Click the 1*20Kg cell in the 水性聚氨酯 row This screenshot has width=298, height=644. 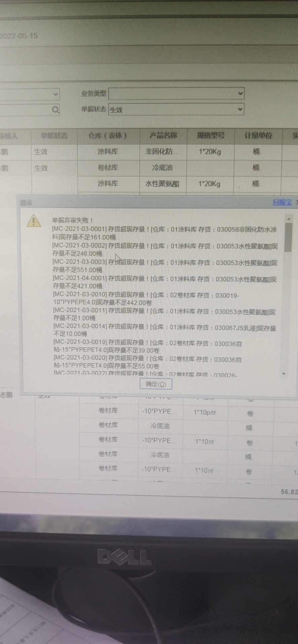(210, 184)
